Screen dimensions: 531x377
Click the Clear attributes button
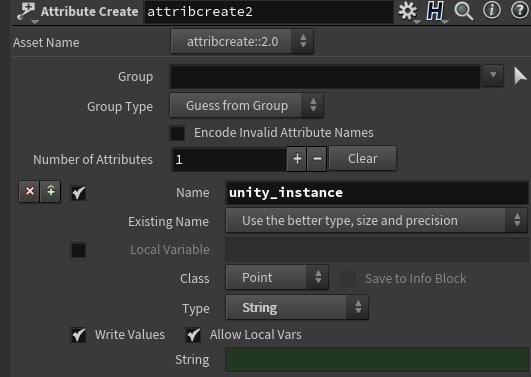click(362, 158)
